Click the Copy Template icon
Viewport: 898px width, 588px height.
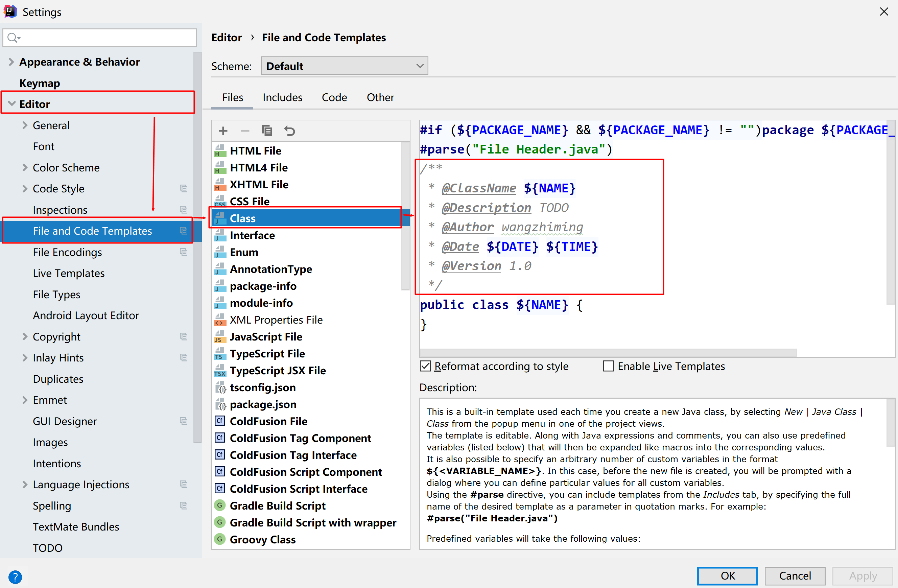coord(267,131)
